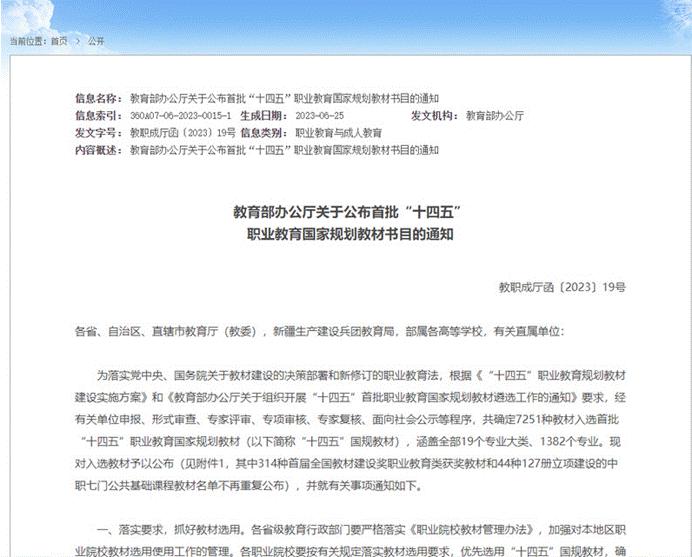Click the 发文机构 value 教育部办公厅
The width and height of the screenshot is (692, 557).
coord(495,116)
